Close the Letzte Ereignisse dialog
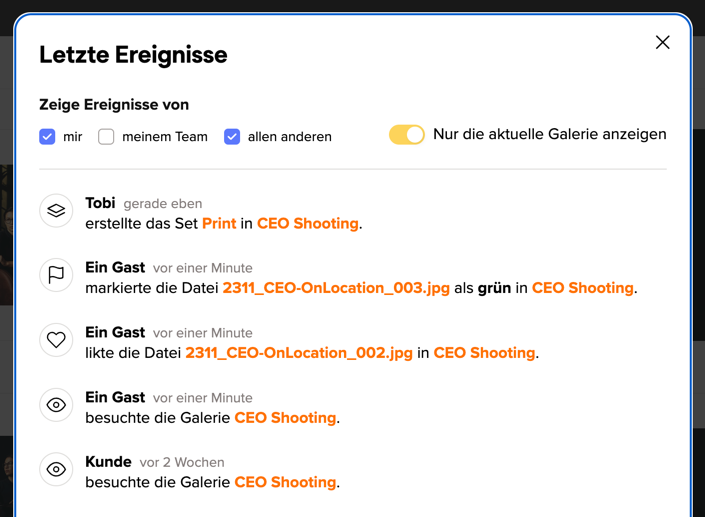This screenshot has height=517, width=705. (662, 42)
